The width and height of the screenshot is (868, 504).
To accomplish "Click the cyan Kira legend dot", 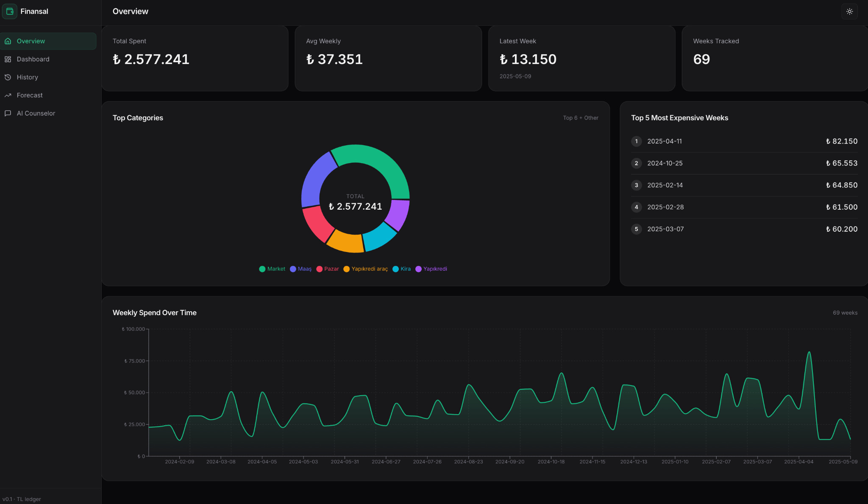I will [395, 269].
